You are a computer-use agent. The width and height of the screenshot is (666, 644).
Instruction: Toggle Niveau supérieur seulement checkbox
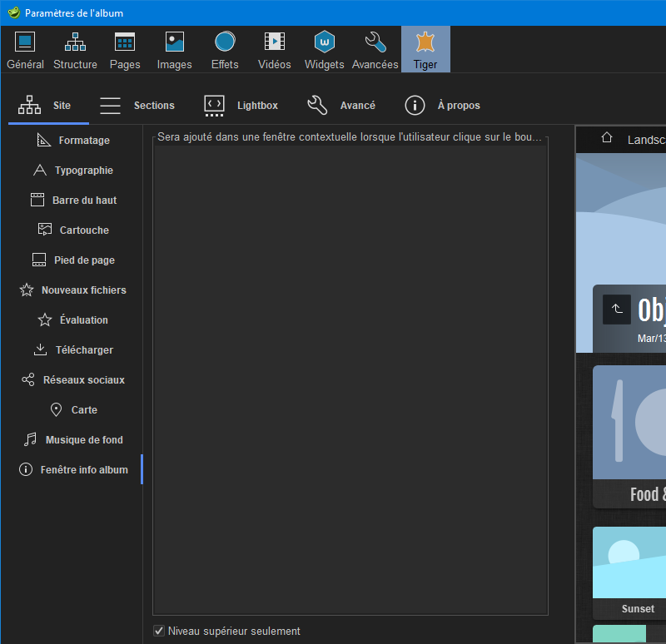click(159, 631)
